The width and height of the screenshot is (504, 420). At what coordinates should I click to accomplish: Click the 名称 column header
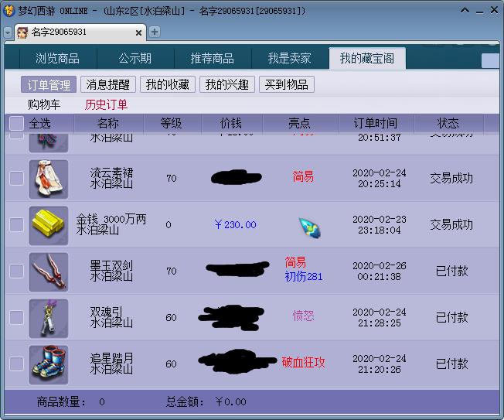tap(108, 124)
